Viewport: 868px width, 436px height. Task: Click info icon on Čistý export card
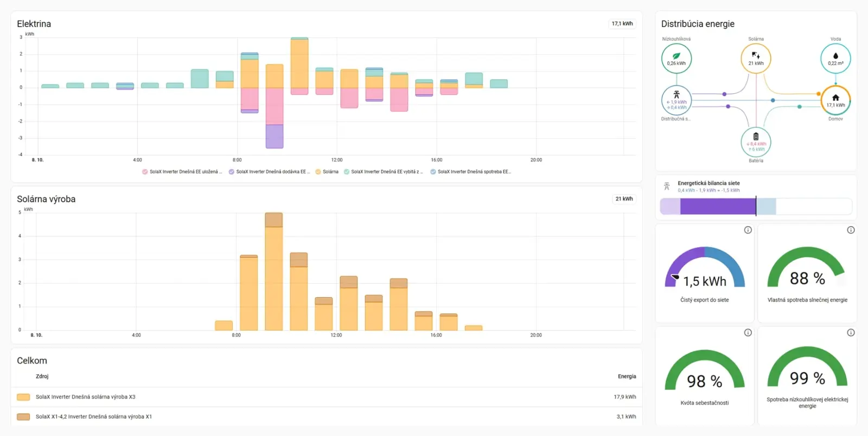(748, 230)
